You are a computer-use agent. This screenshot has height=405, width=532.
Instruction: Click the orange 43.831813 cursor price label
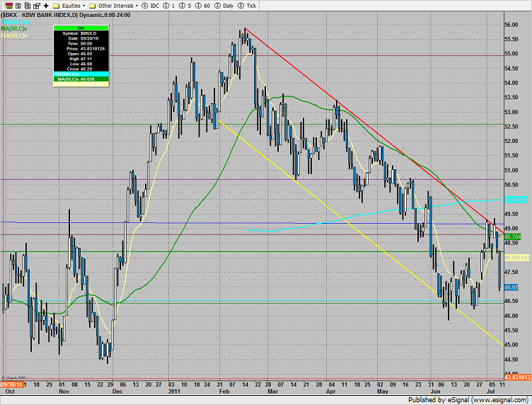coord(517,377)
